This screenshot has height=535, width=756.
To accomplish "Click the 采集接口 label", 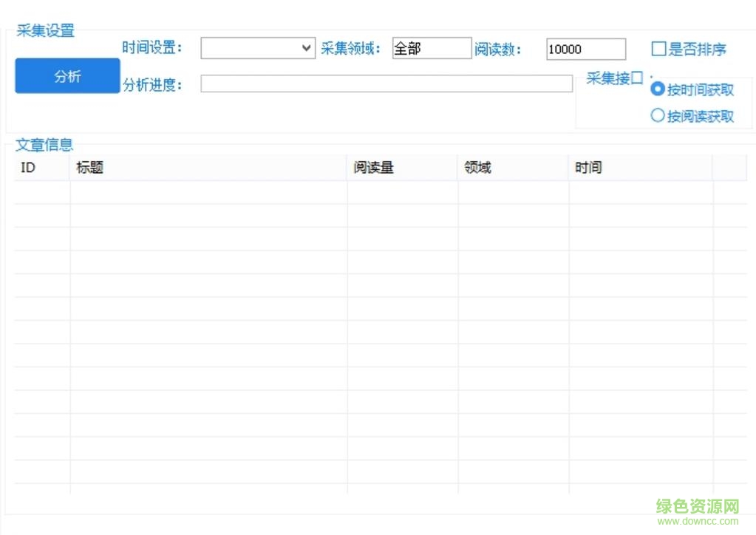I will pyautogui.click(x=614, y=78).
